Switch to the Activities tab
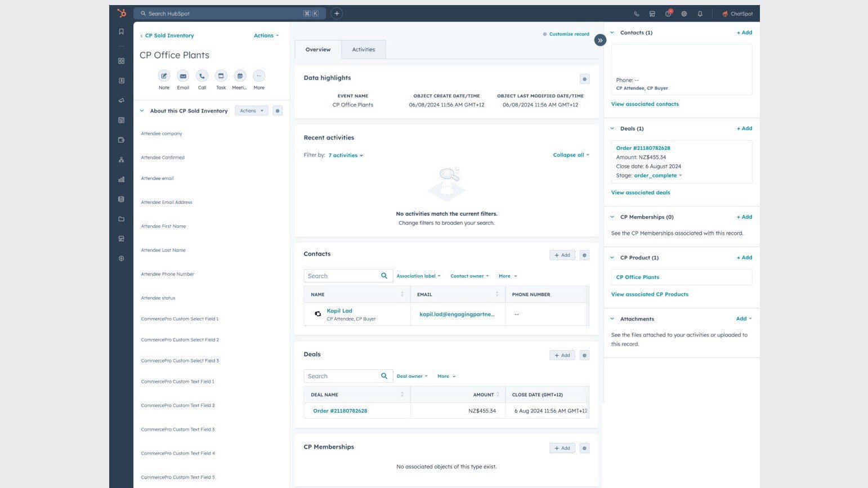The height and width of the screenshot is (488, 868). (x=363, y=50)
